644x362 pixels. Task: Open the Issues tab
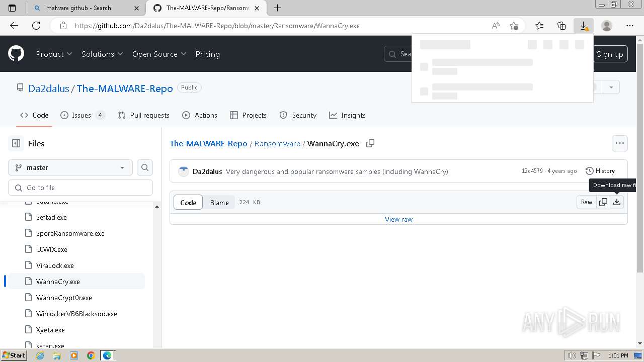click(83, 115)
